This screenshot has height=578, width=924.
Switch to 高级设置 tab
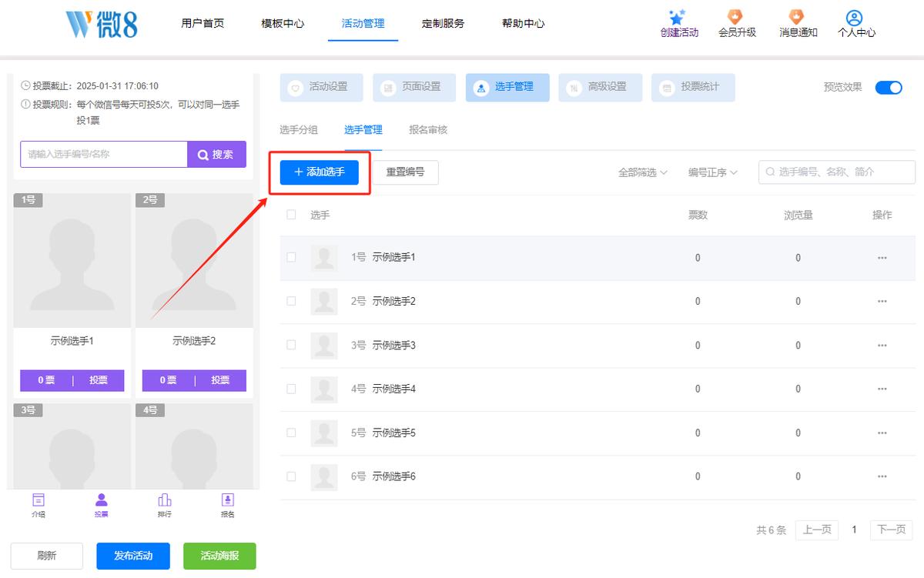click(601, 88)
